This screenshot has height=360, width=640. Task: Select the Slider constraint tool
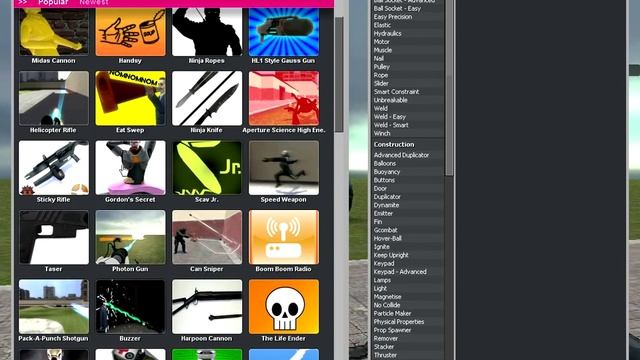coord(381,83)
